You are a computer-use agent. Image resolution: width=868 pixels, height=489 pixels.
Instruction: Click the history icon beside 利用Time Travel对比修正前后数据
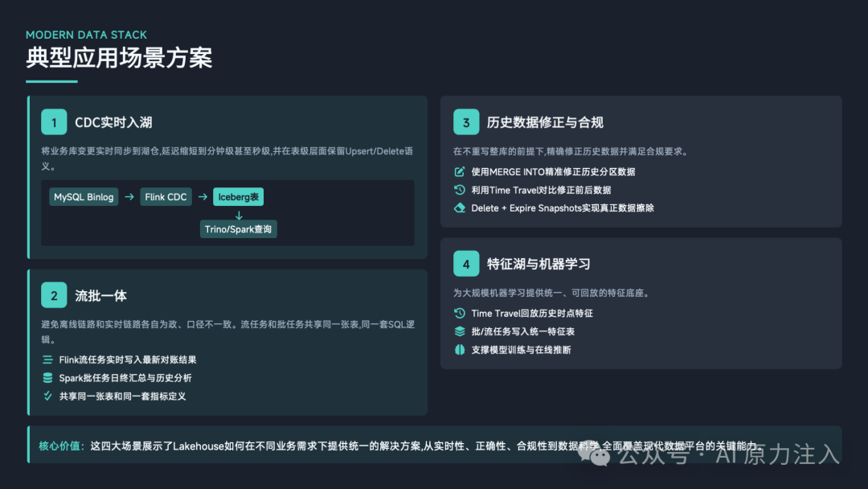tap(460, 190)
